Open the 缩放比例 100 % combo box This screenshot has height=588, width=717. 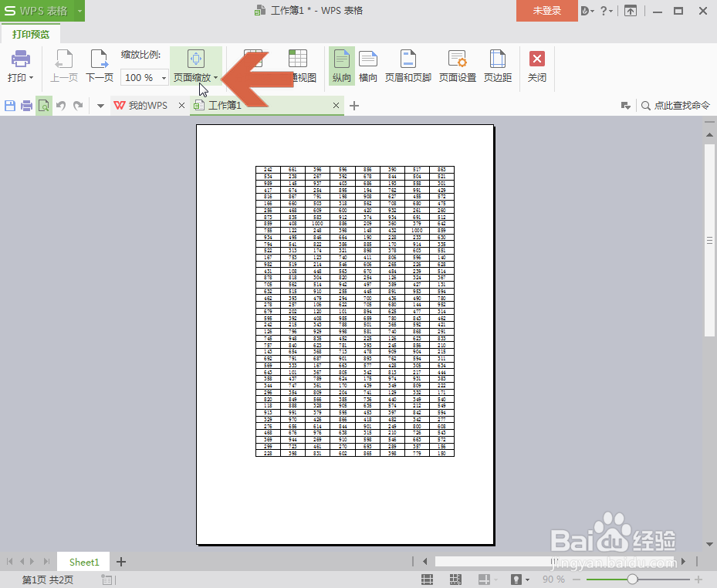click(144, 77)
